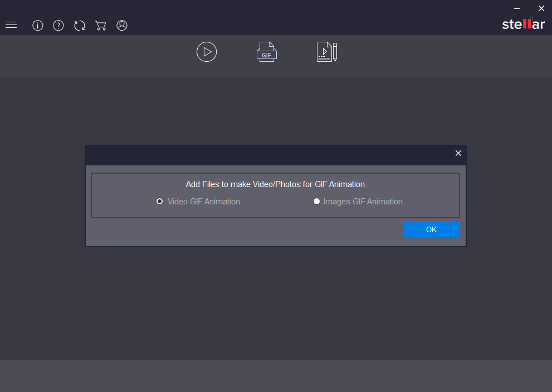Click the About info icon
This screenshot has width=552, height=392.
[x=38, y=26]
